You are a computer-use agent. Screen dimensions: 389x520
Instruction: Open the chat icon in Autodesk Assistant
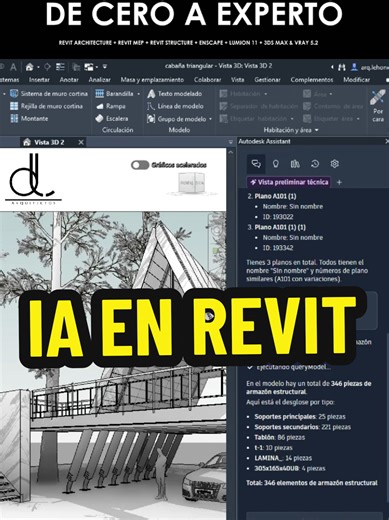(256, 164)
